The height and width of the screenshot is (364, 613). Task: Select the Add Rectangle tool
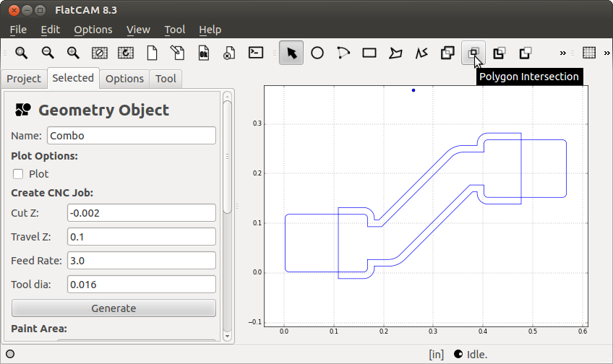click(369, 53)
